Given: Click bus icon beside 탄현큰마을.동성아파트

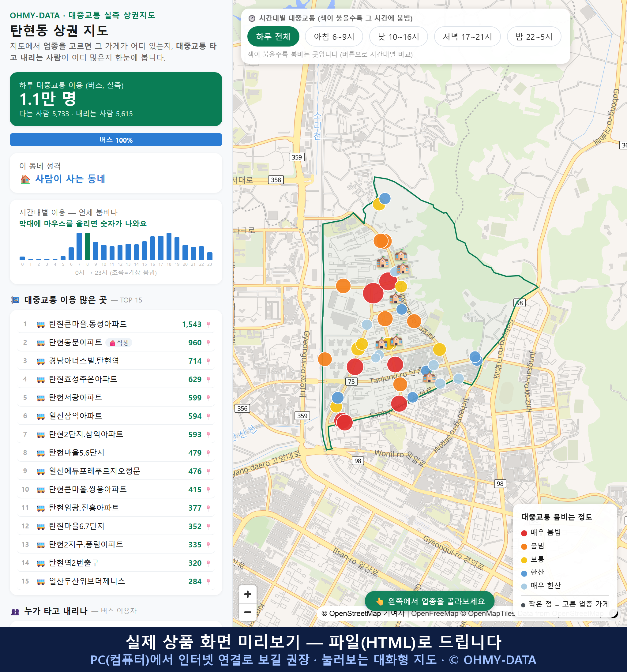Looking at the screenshot, I should (40, 325).
